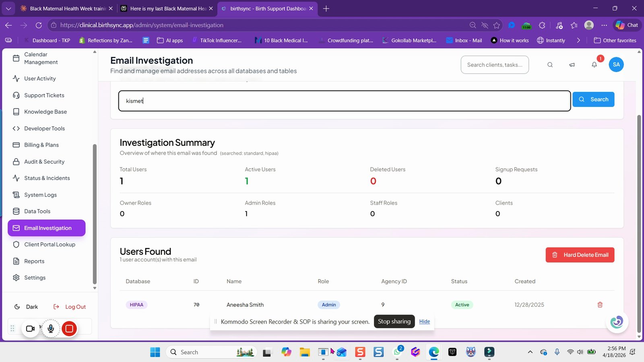Click the browser refresh icon
Viewport: 644px width, 362px height.
click(39, 25)
